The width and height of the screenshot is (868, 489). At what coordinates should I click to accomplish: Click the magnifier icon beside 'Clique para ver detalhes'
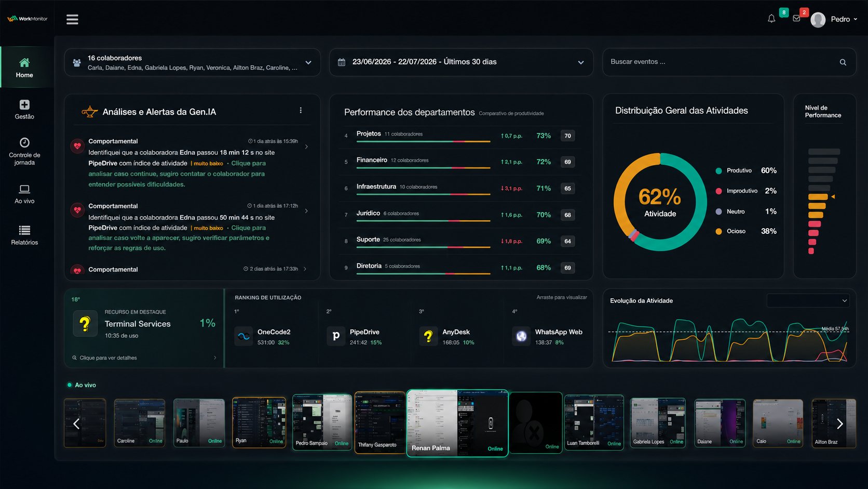(74, 358)
